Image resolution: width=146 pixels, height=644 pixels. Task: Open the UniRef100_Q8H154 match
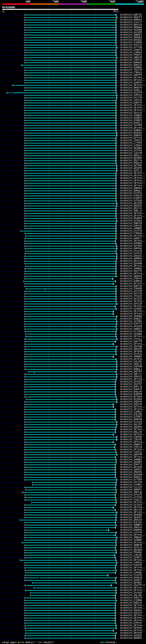pos(131,349)
